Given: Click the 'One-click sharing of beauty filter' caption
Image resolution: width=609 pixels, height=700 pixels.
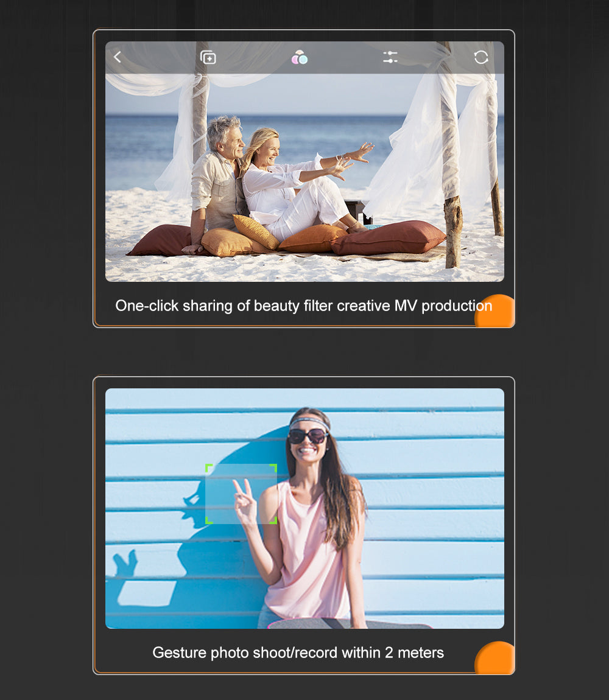Looking at the screenshot, I should pos(303,306).
